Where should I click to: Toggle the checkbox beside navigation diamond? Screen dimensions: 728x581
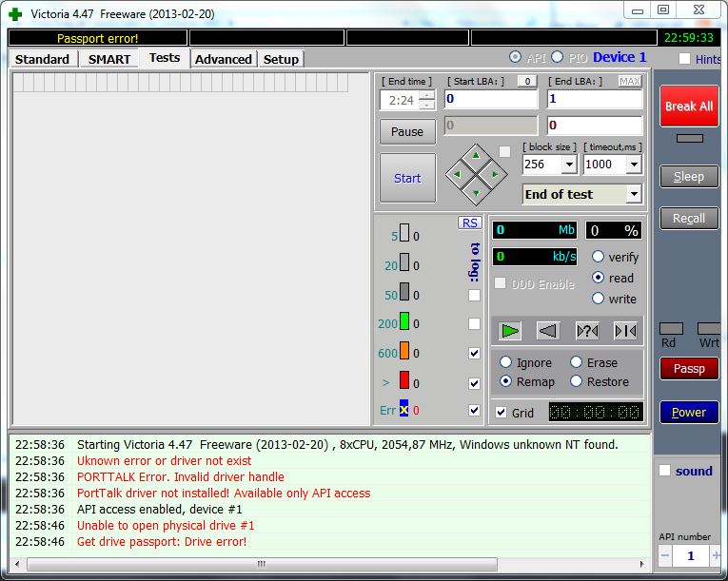tap(504, 152)
